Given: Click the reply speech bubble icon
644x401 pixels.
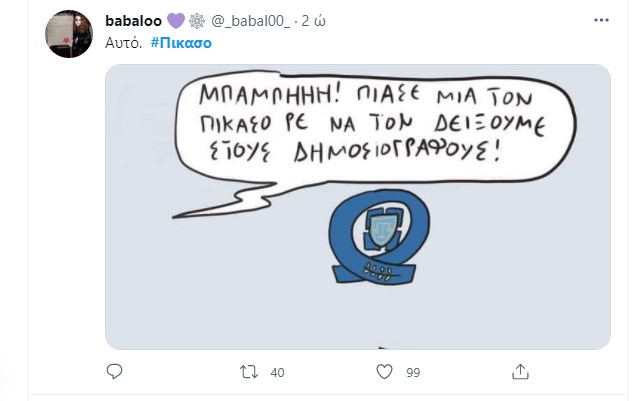Looking at the screenshot, I should click(x=114, y=371).
